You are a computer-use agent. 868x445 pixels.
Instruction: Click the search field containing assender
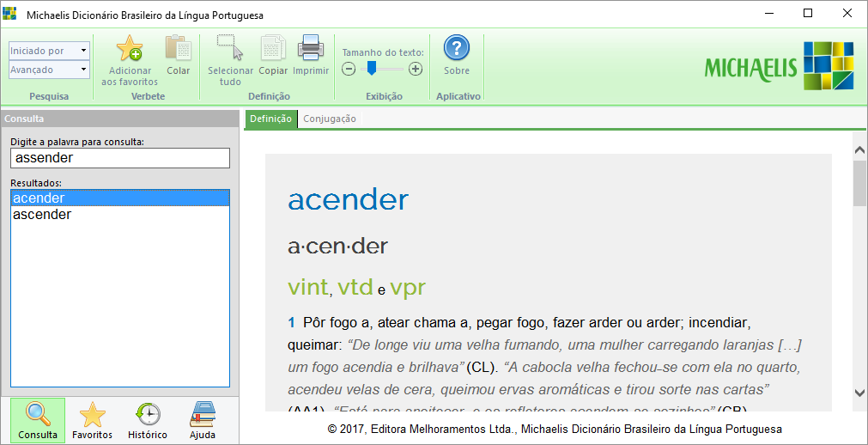tap(120, 158)
